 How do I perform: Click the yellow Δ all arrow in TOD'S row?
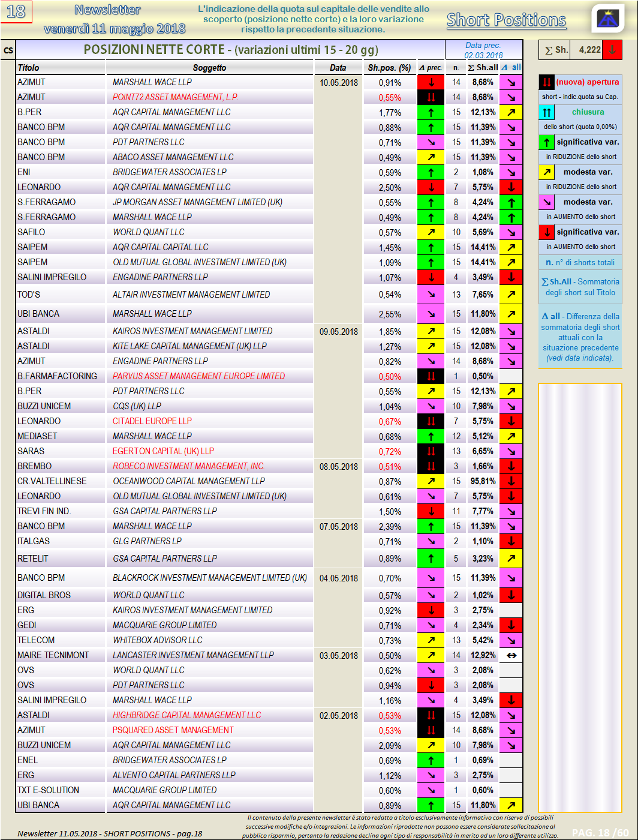pyautogui.click(x=511, y=295)
